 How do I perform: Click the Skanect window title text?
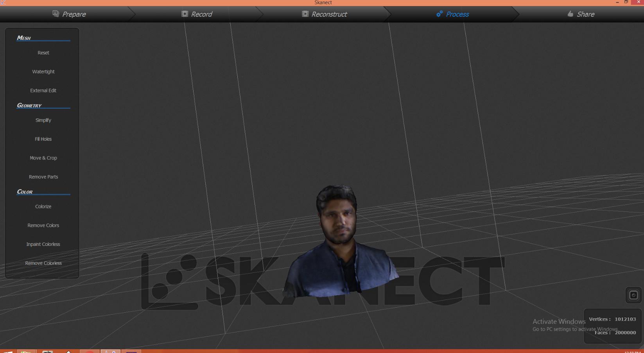323,3
